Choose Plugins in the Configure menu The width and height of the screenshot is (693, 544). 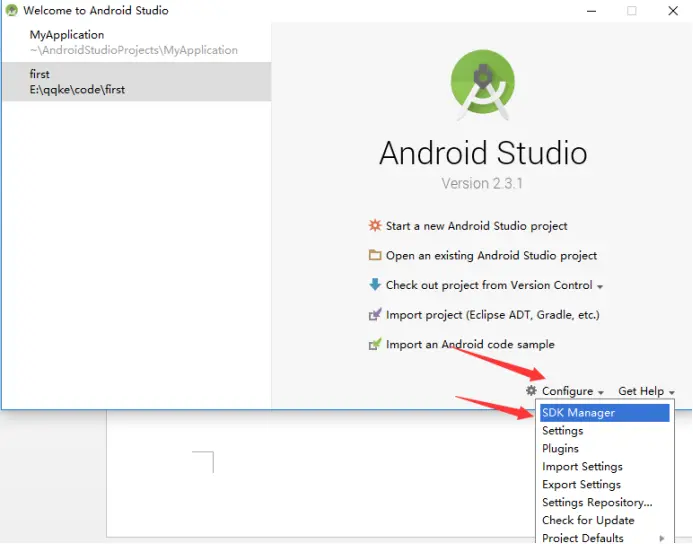tap(604, 449)
